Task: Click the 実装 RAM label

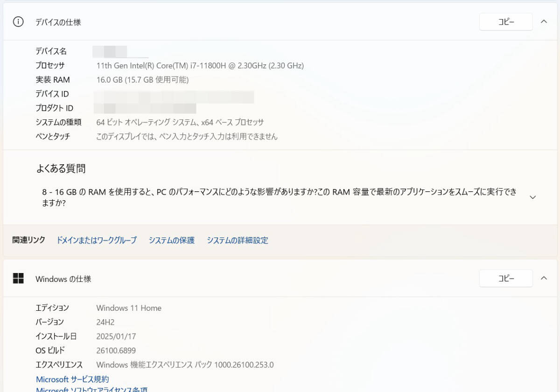Action: point(53,80)
